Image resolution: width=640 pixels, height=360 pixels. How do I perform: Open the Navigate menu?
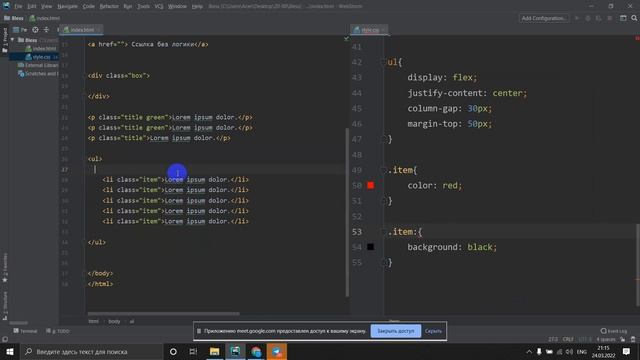tap(67, 7)
